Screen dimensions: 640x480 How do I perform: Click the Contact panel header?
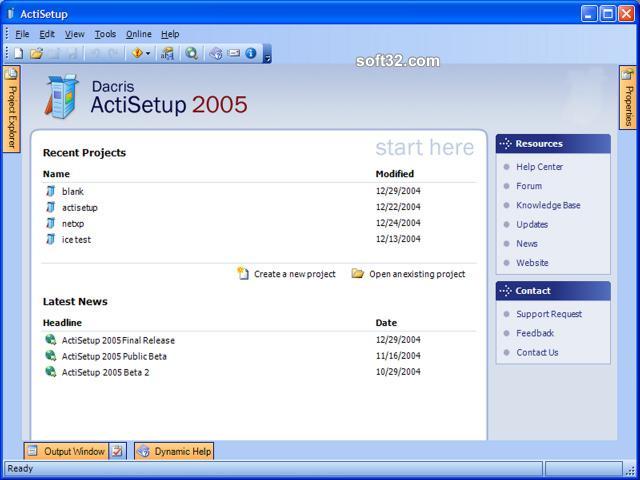click(x=553, y=291)
